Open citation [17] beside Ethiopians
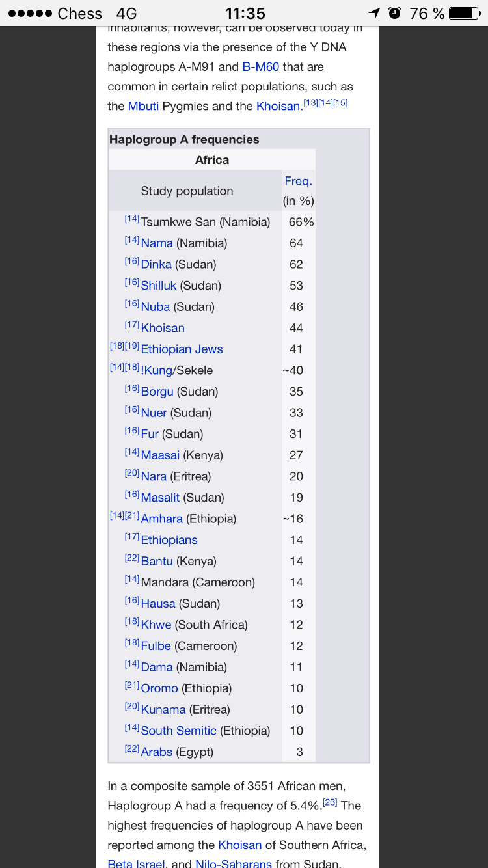488x868 pixels. pyautogui.click(x=132, y=537)
